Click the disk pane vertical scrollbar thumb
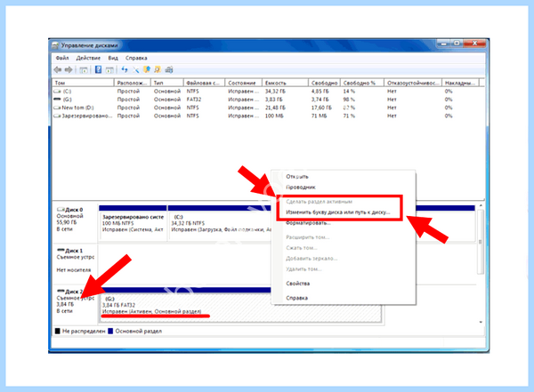534x392 pixels. coord(481,242)
